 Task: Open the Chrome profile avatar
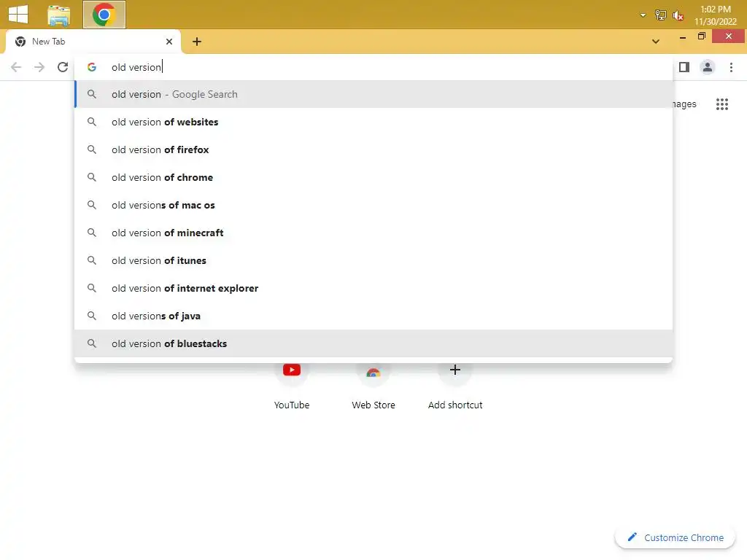point(708,67)
